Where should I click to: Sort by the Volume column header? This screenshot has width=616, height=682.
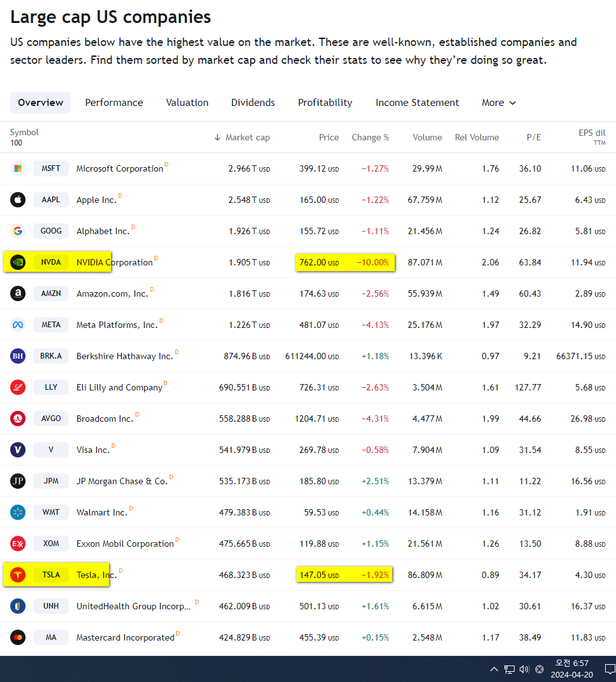427,137
